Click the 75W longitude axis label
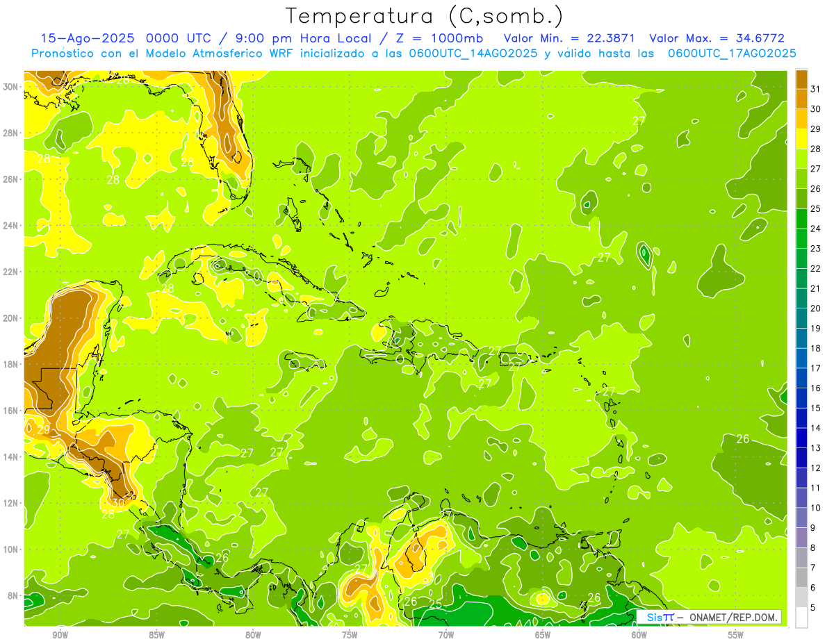 click(x=350, y=635)
